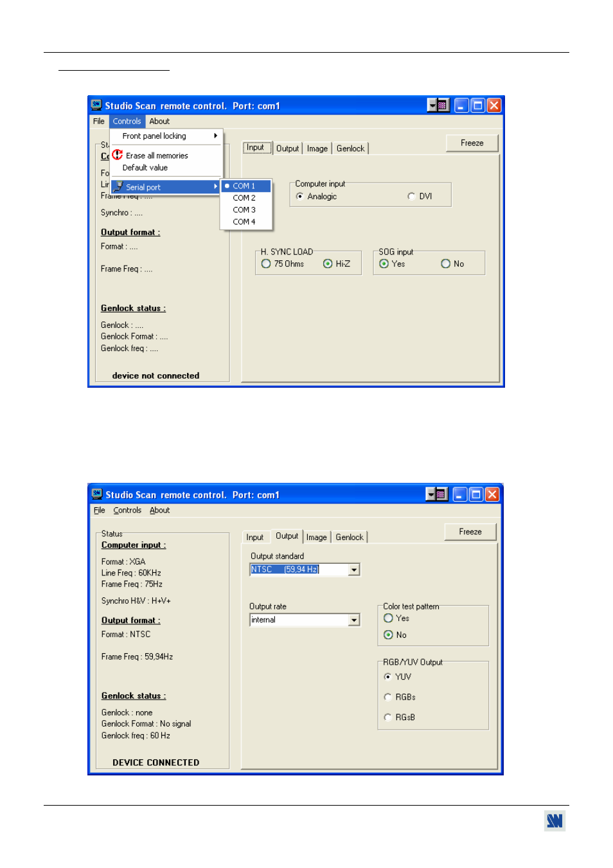The image size is (613, 868).
Task: Maximize the lower Studio Scan window
Action: [476, 494]
